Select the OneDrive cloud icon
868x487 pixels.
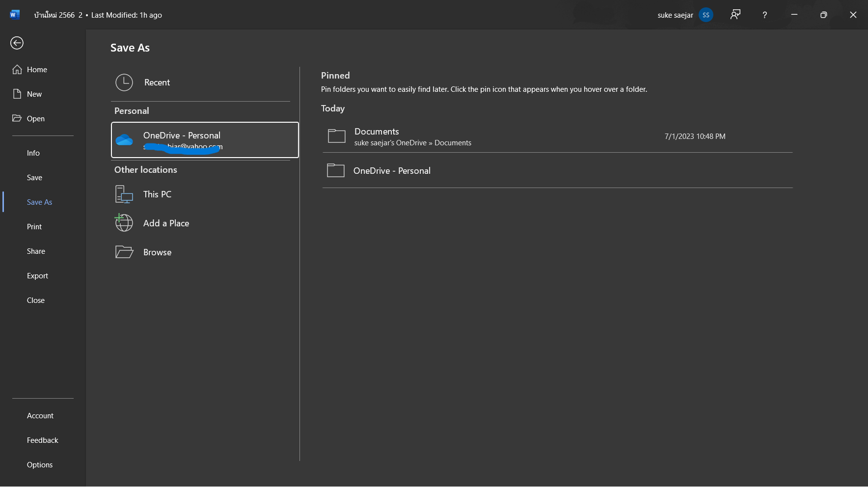[x=124, y=140]
